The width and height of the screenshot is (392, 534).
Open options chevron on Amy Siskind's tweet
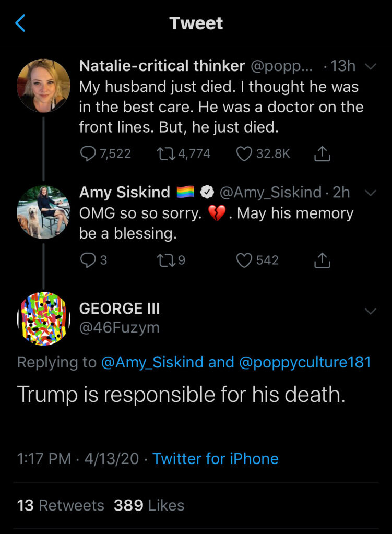pos(370,193)
